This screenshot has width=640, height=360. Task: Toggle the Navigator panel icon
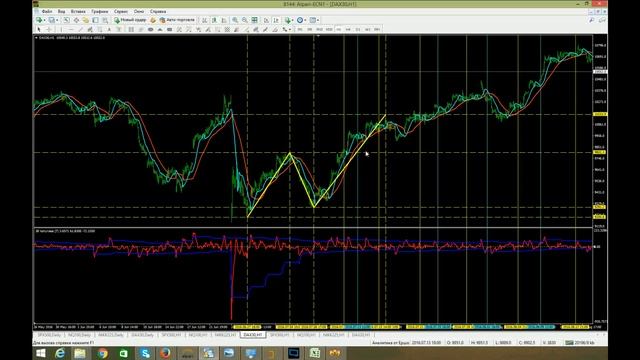pyautogui.click(x=86, y=20)
